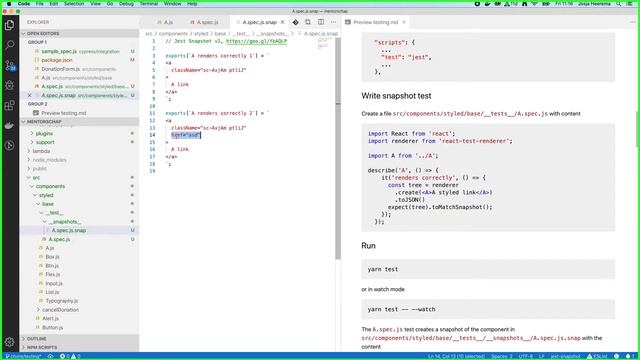Screen dimensions: 640x360
Task: Open the Selection menu
Action: tap(74, 4)
